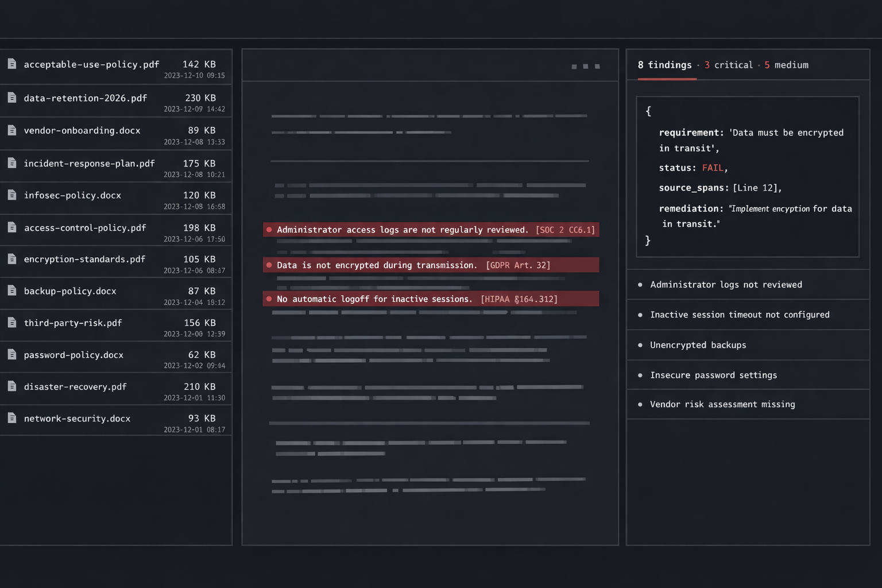Viewport: 882px width, 588px height.
Task: Open the three-dot menu in document viewer header
Action: 585,67
